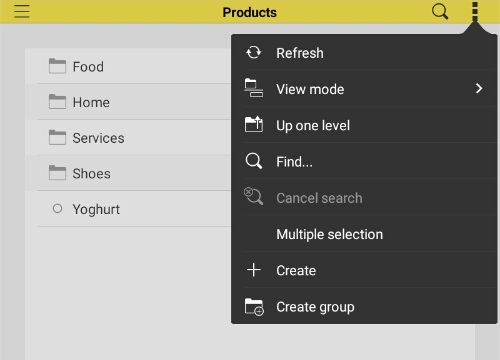The width and height of the screenshot is (500, 360).
Task: Click the plus icon next to Create
Action: (x=254, y=270)
